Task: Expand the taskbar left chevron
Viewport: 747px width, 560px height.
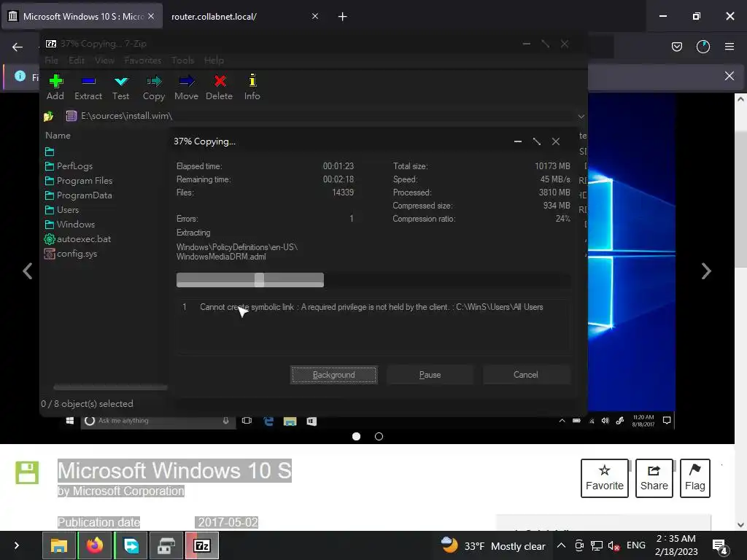Action: pyautogui.click(x=17, y=545)
